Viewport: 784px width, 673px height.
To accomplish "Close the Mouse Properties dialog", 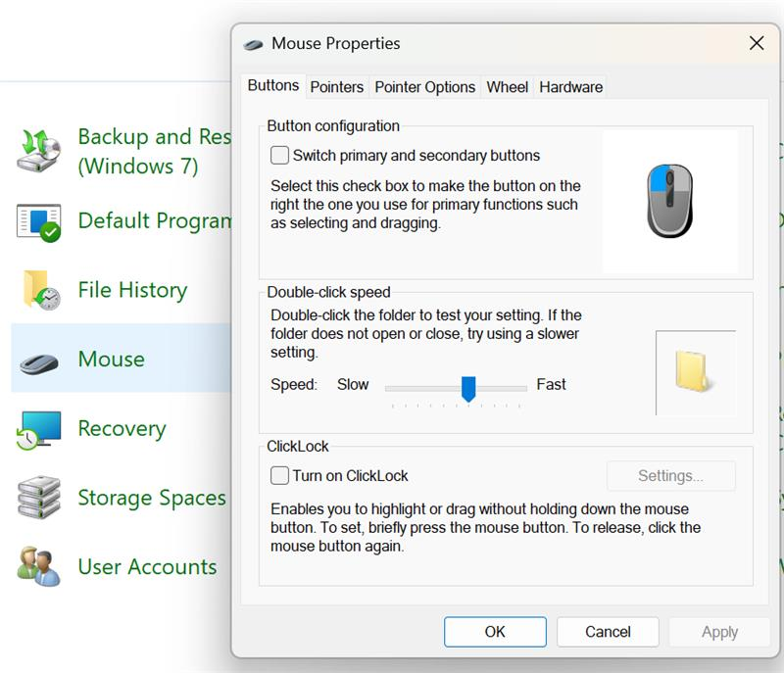I will pos(757,43).
